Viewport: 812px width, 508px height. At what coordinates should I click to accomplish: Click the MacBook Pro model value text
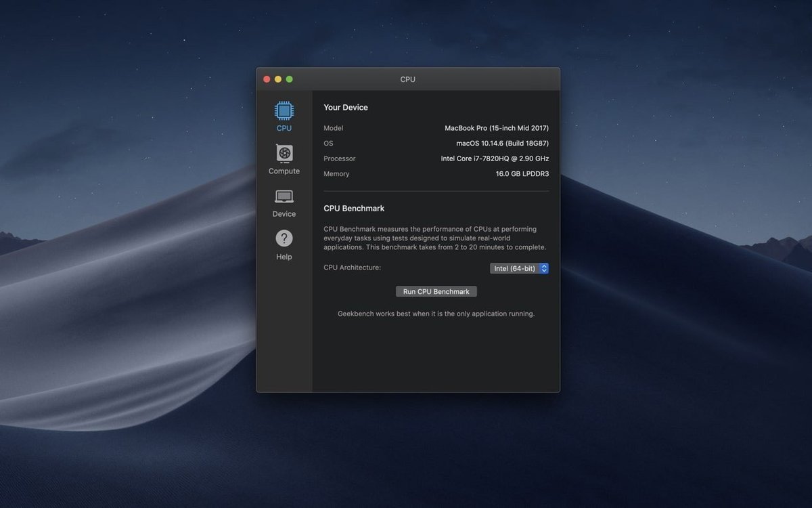(x=496, y=128)
